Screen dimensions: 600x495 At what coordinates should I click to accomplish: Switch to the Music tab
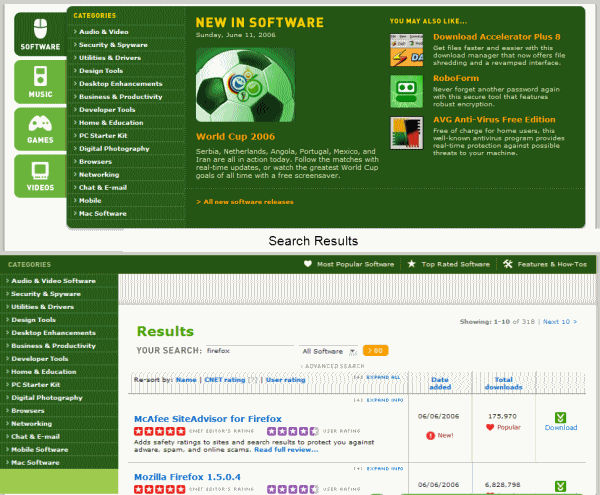coord(41,82)
